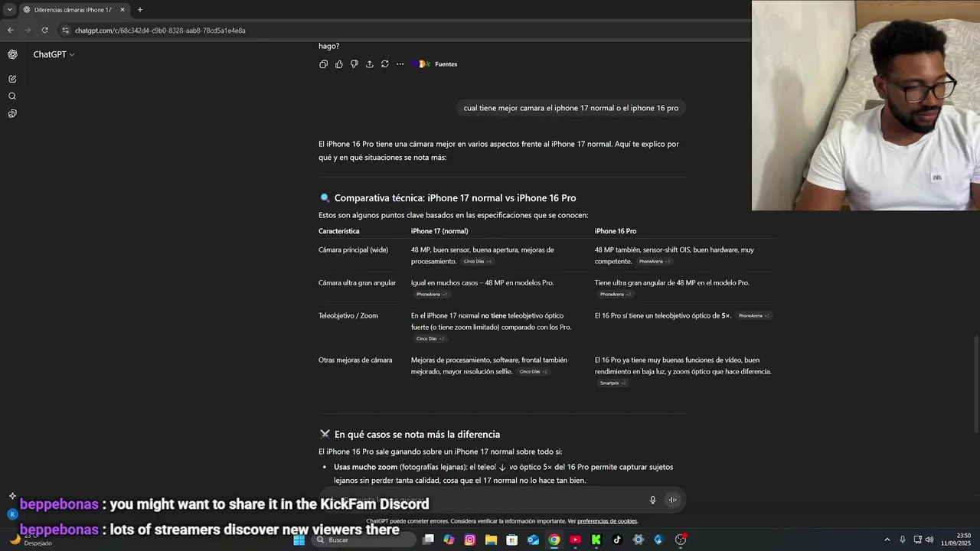View site information icon in address bar
Image resolution: width=980 pixels, height=551 pixels.
[66, 31]
